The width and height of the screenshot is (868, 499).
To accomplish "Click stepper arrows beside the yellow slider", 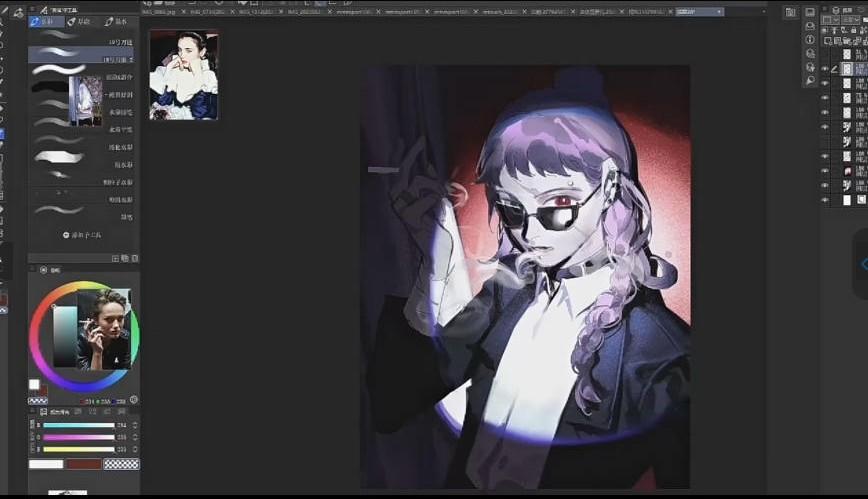I will point(135,449).
